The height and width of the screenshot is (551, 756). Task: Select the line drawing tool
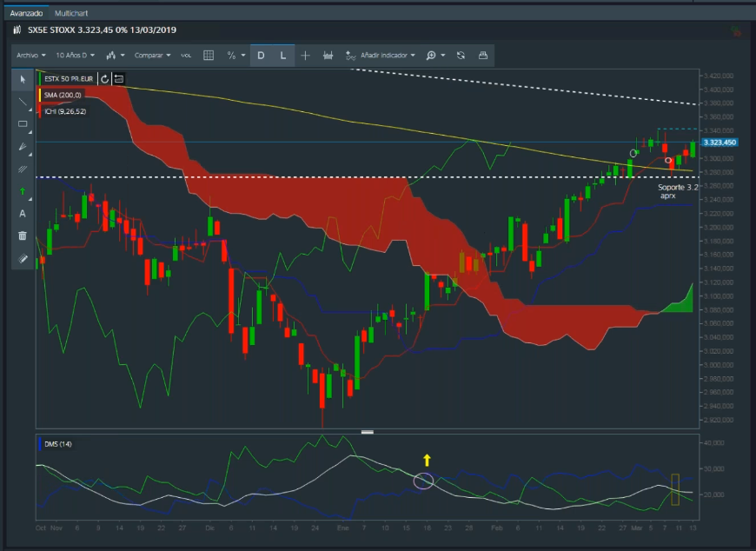(23, 102)
